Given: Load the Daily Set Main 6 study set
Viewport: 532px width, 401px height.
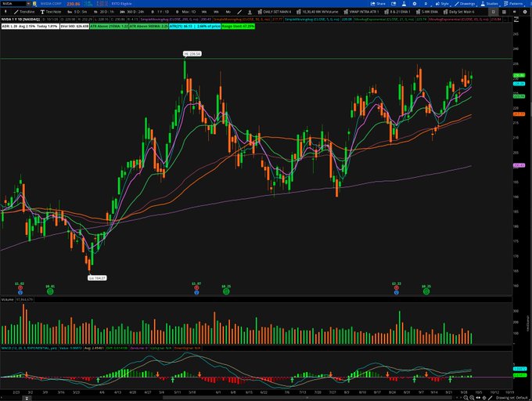Looking at the screenshot, I should pos(459,12).
